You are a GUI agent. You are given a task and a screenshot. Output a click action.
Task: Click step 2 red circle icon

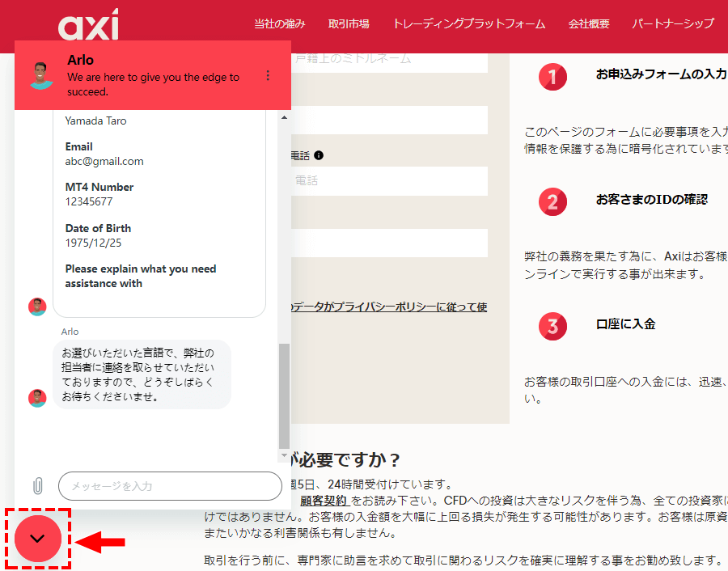point(552,202)
